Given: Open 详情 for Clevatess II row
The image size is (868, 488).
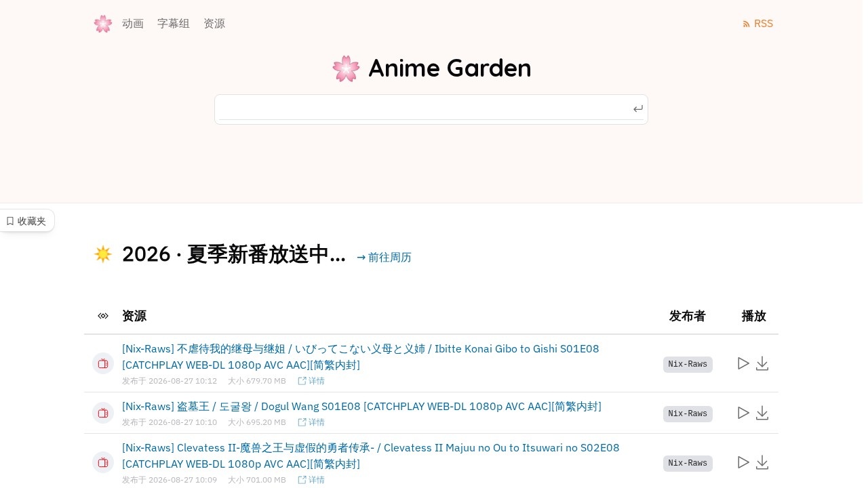Looking at the screenshot, I should [x=311, y=480].
